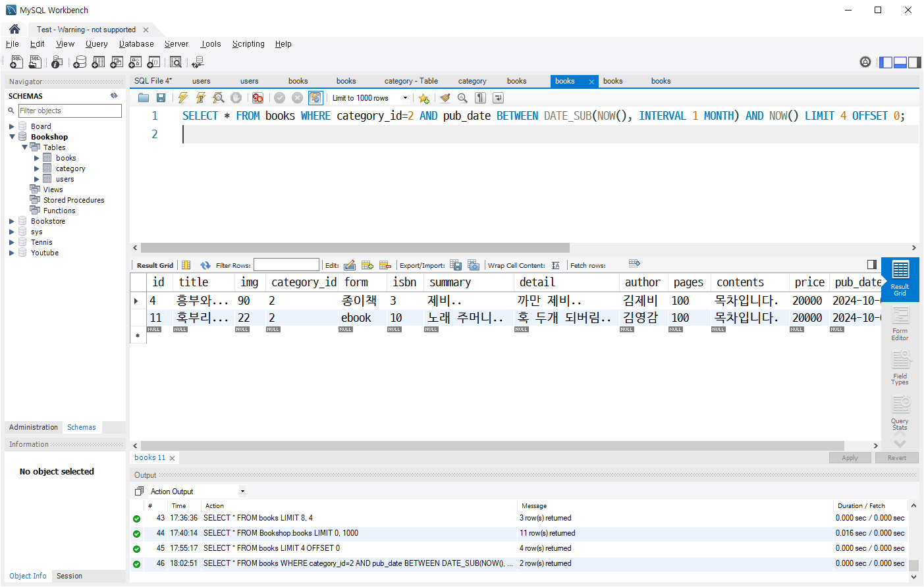Stop query execution hand icon
Viewport: 924px width, 587px height.
click(236, 98)
